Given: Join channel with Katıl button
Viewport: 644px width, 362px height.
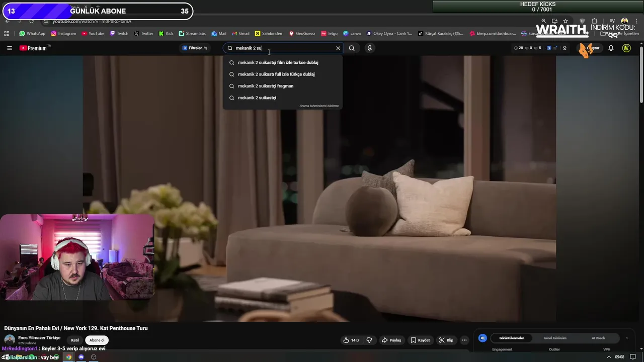Looking at the screenshot, I should (x=74, y=340).
